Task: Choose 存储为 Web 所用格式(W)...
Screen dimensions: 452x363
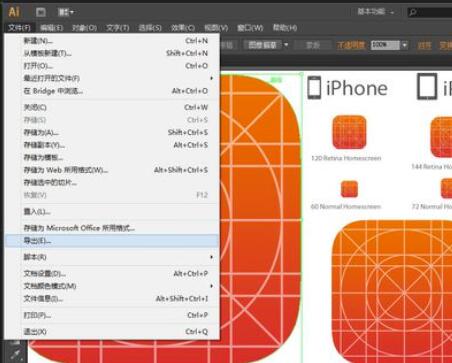Action: 112,170
